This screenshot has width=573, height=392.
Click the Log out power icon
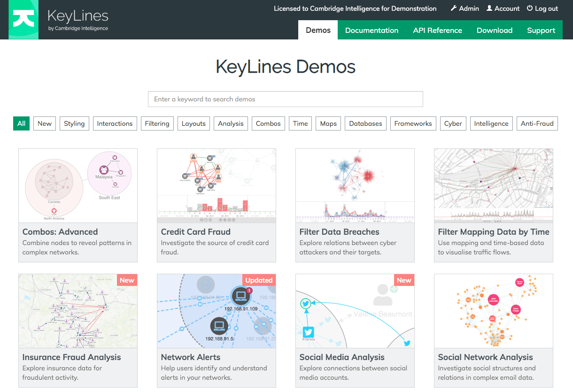[530, 8]
